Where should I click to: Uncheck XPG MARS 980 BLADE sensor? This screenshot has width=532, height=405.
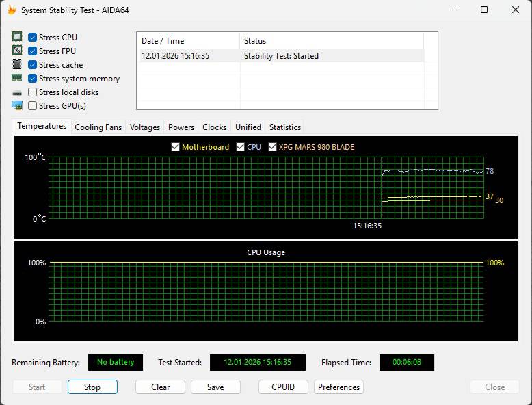273,147
